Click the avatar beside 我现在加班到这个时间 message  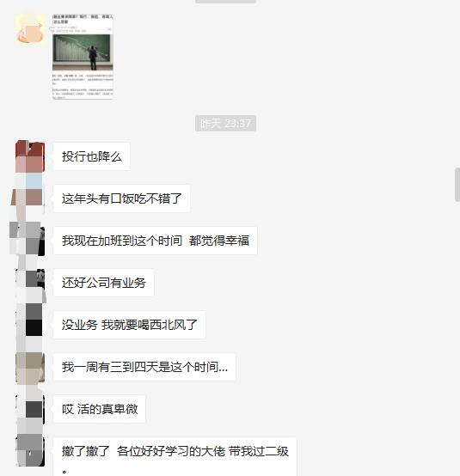[30, 241]
